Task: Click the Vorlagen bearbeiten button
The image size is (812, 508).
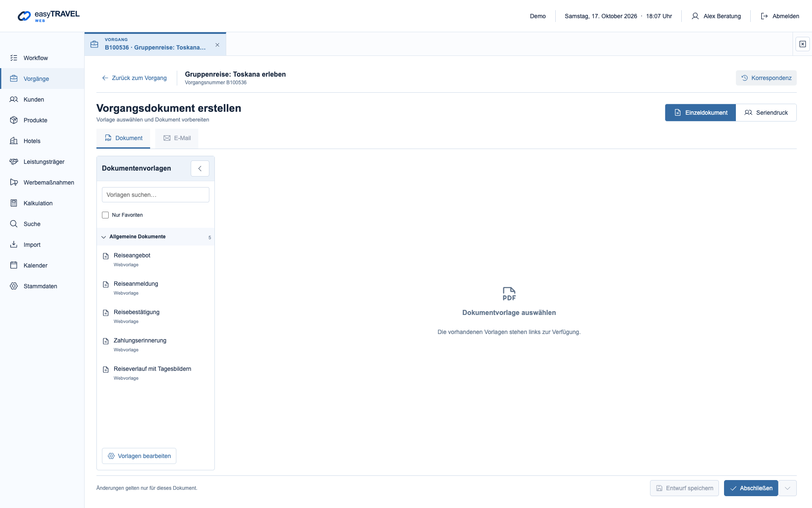Action: (139, 456)
